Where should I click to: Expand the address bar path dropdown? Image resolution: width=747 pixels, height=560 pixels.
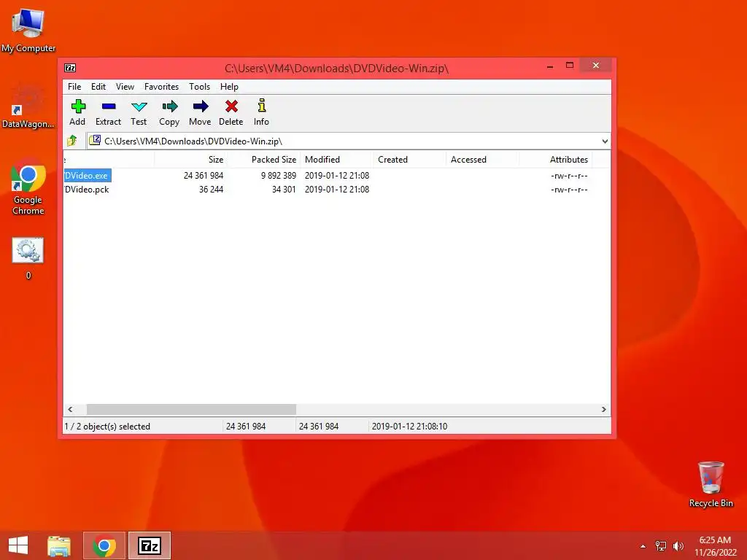(x=605, y=141)
